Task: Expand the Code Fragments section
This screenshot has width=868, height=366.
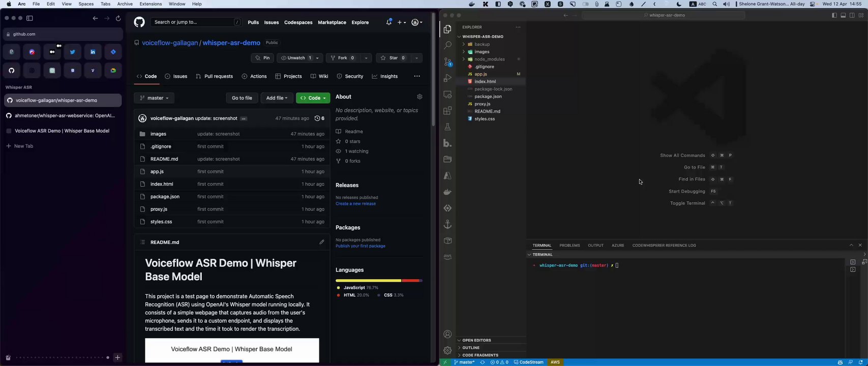Action: click(480, 355)
